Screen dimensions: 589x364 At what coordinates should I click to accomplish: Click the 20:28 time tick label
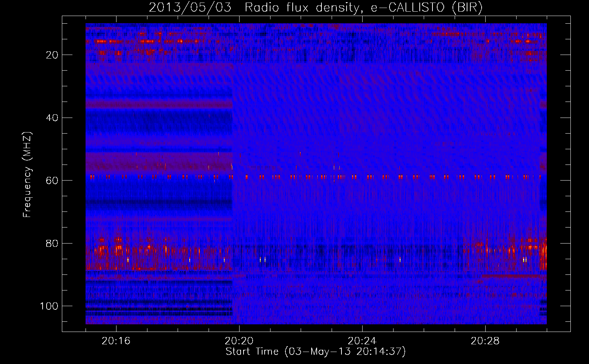pyautogui.click(x=485, y=341)
